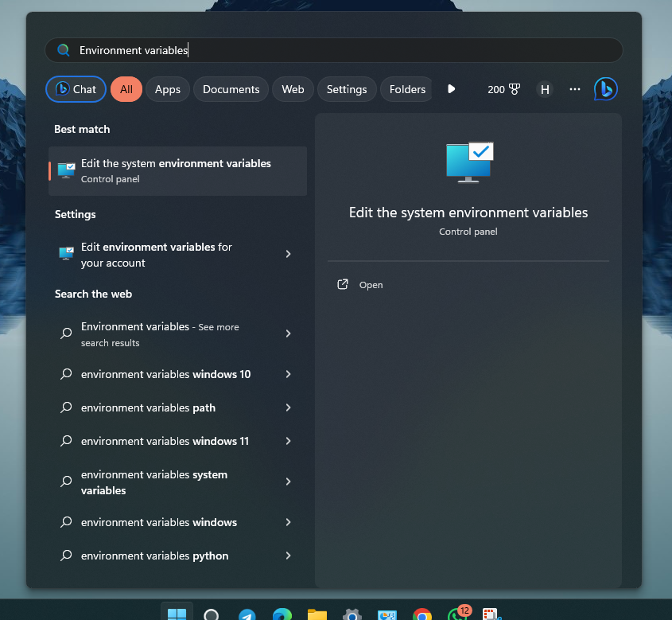Switch to the Documents filter tab
The image size is (672, 620).
pyautogui.click(x=231, y=89)
